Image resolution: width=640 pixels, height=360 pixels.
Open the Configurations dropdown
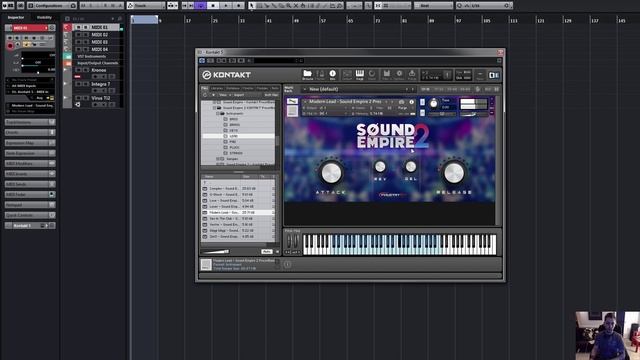pyautogui.click(x=52, y=6)
